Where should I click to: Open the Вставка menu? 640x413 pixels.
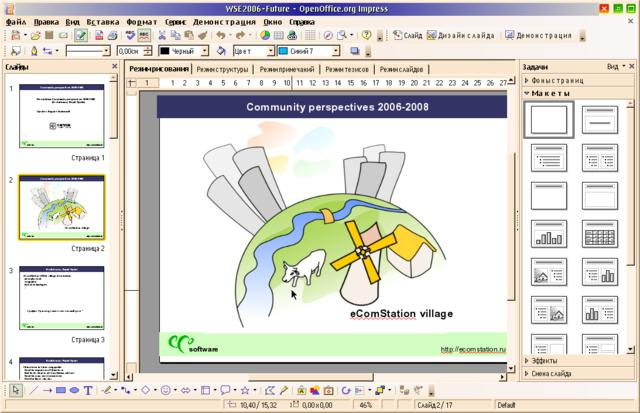tap(103, 22)
